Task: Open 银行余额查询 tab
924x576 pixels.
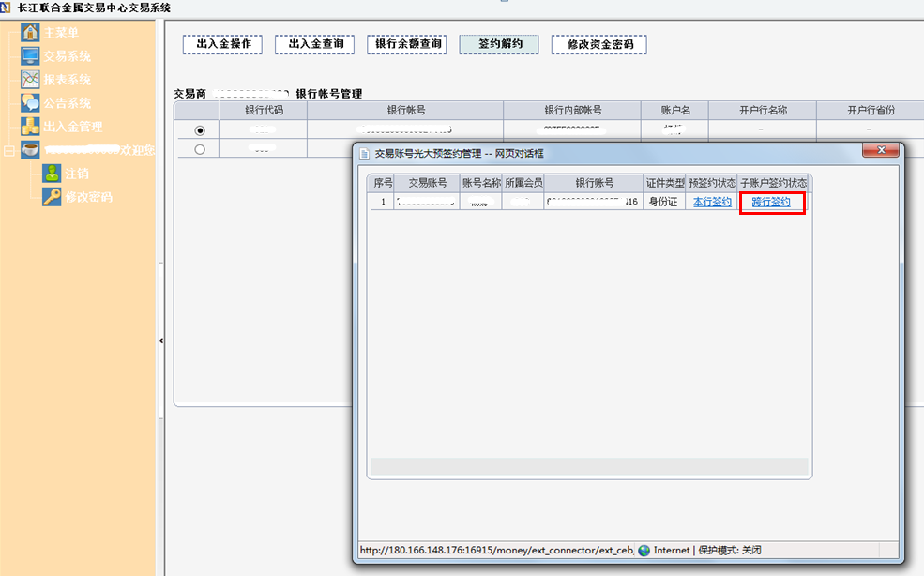Action: coord(406,44)
